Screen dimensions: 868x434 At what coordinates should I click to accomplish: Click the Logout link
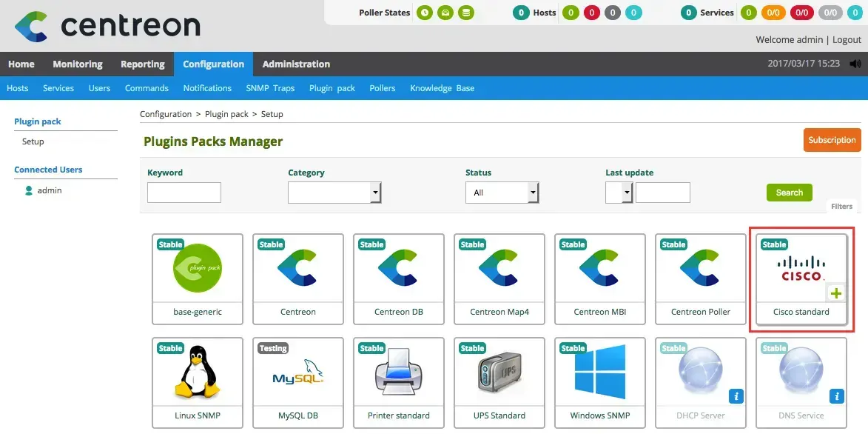[847, 39]
